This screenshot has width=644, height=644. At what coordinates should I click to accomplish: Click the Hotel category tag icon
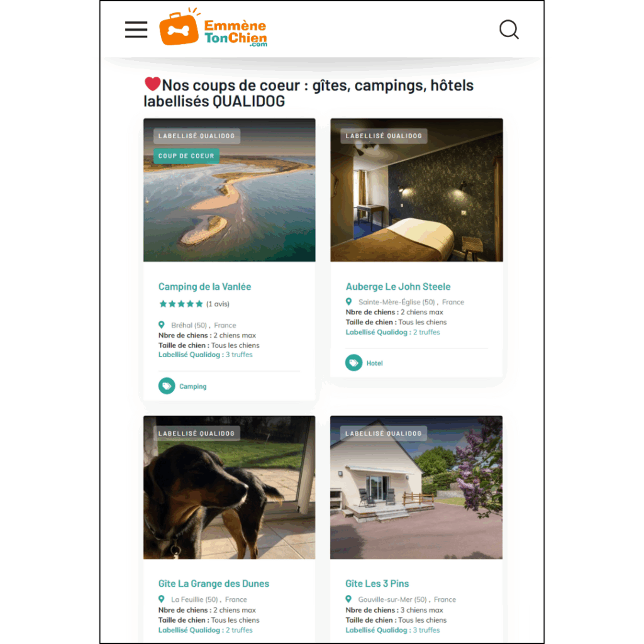pos(353,363)
